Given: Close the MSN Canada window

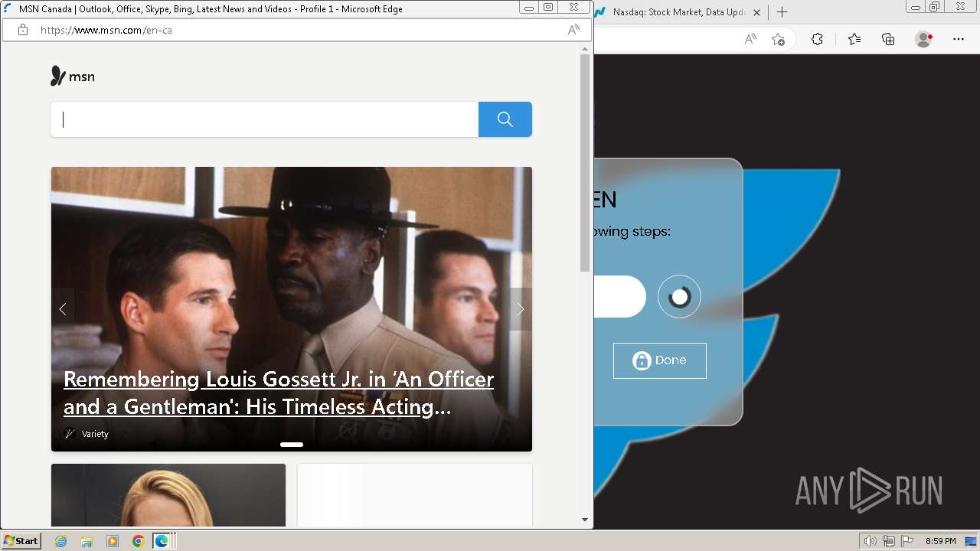Looking at the screenshot, I should pos(574,8).
